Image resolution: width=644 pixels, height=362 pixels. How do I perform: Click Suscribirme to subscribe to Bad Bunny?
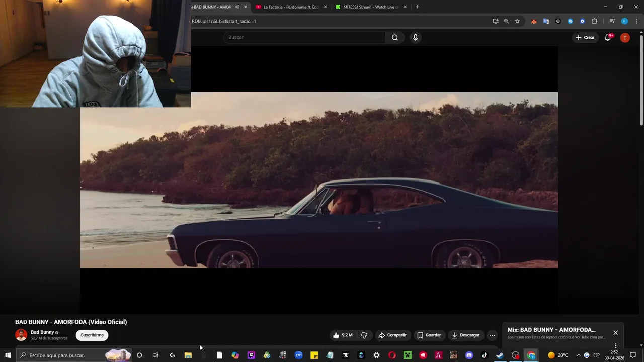pos(92,335)
